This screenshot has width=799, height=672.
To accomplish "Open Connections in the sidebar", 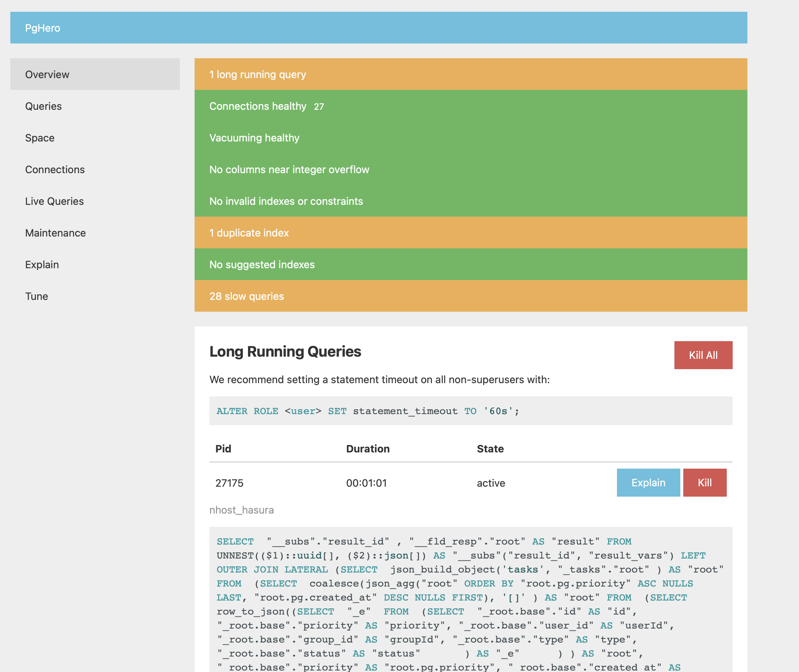I will click(55, 169).
